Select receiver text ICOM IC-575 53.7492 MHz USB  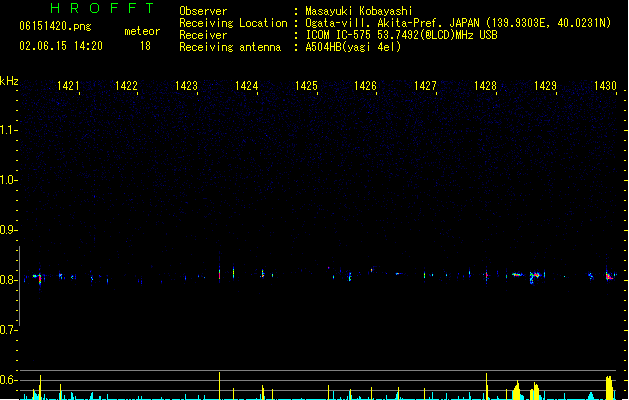(x=402, y=35)
